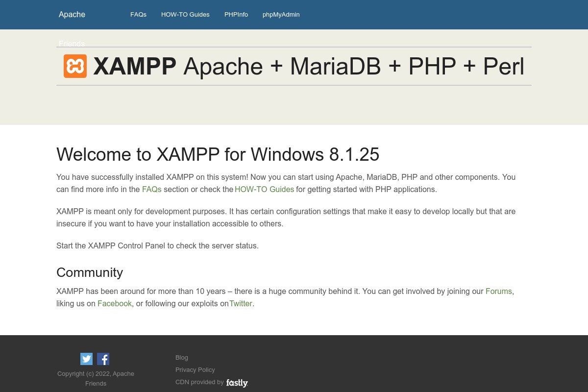588x392 pixels.
Task: Click the orange XAMPP logo icon
Action: 75,66
